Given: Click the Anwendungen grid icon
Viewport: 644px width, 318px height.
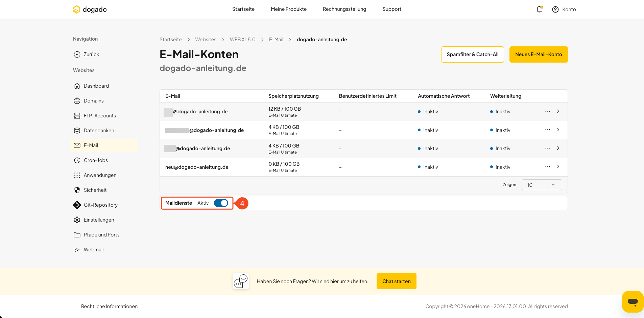Looking at the screenshot, I should 77,175.
